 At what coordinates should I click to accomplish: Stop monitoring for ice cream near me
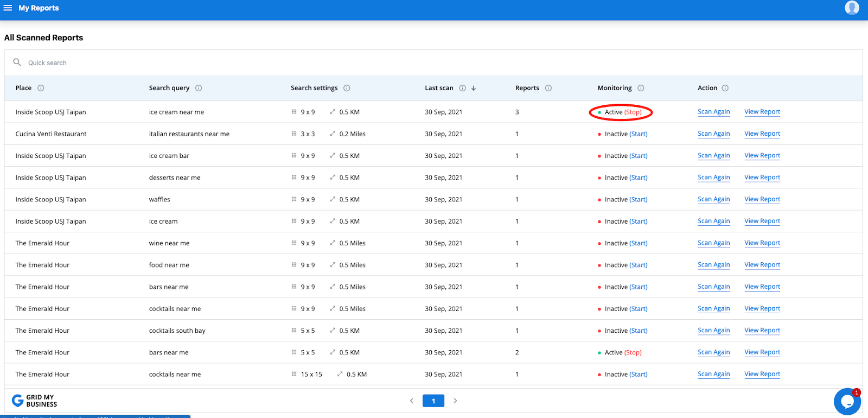coord(633,112)
